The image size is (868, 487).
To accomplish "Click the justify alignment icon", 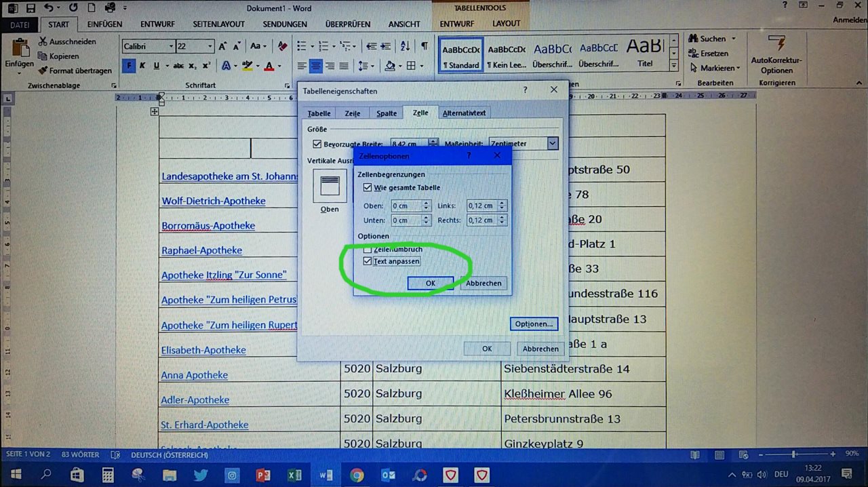I will pos(344,66).
